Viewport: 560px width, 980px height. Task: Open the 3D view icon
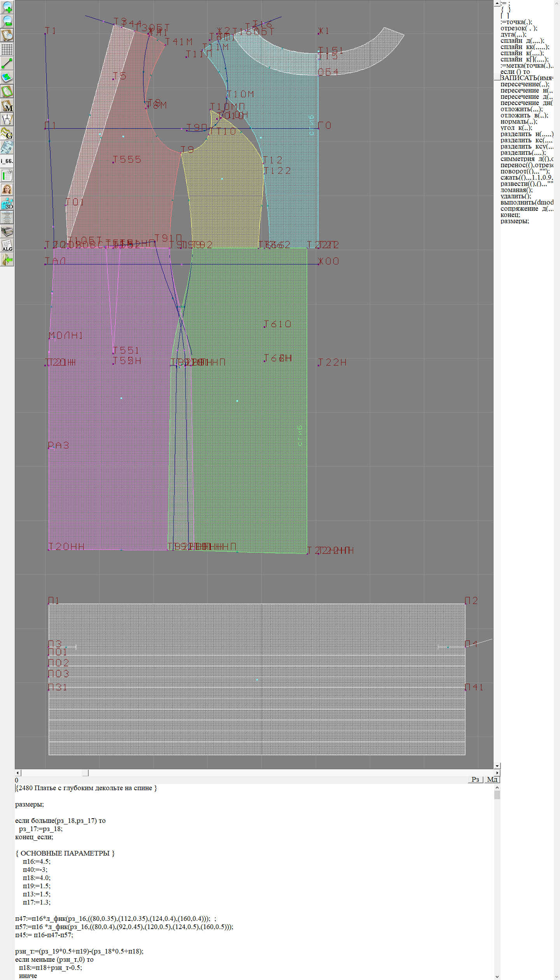click(7, 203)
